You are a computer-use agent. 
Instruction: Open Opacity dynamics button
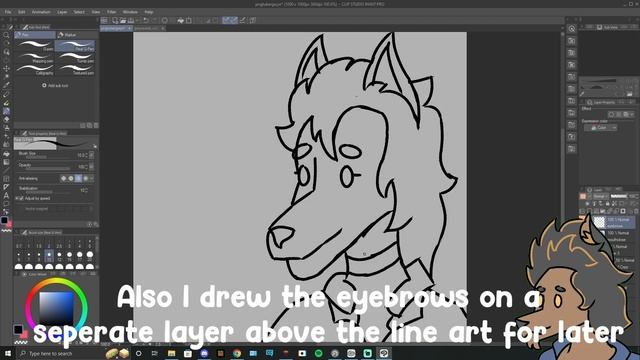91,167
